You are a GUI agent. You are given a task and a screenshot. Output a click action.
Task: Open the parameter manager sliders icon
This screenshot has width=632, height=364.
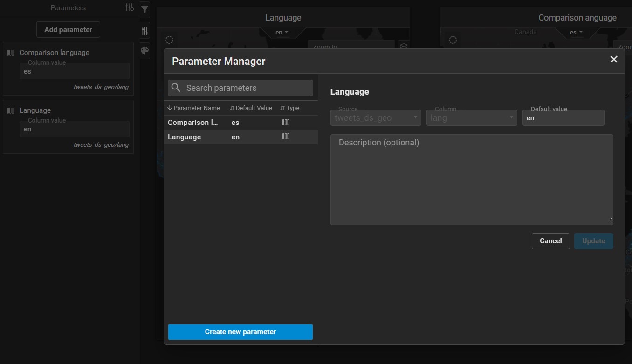pos(130,7)
